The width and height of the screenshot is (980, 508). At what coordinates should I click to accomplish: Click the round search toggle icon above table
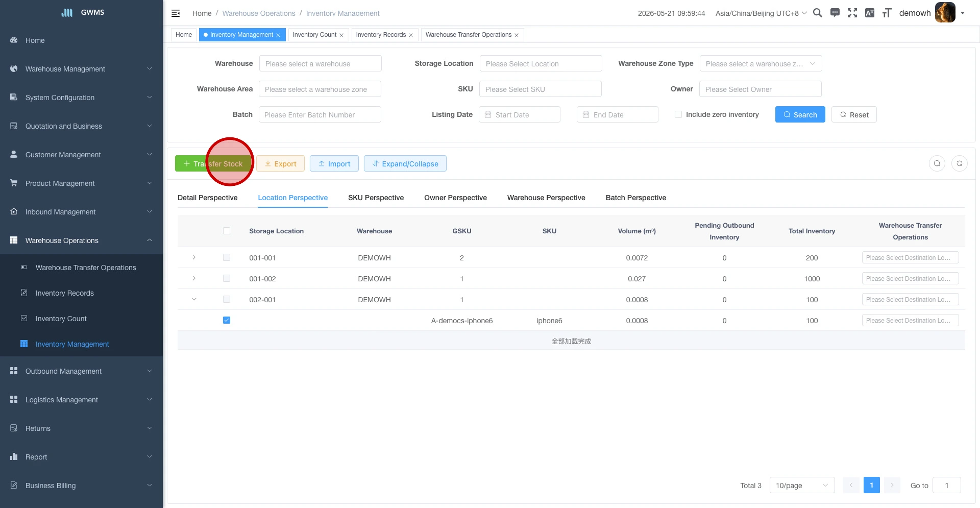[937, 163]
